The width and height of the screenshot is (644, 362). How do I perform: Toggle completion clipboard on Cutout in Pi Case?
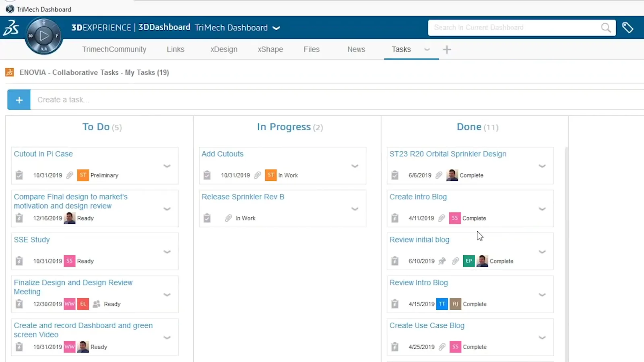point(19,175)
